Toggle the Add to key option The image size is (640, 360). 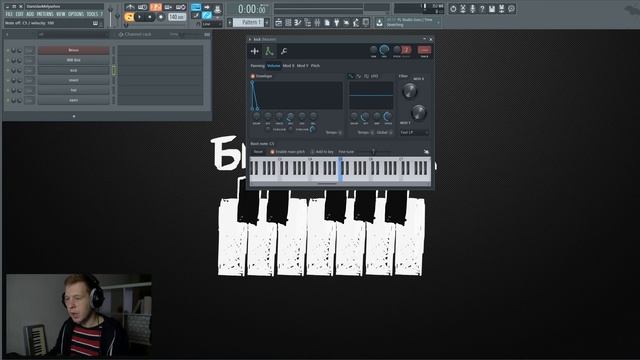(312, 152)
